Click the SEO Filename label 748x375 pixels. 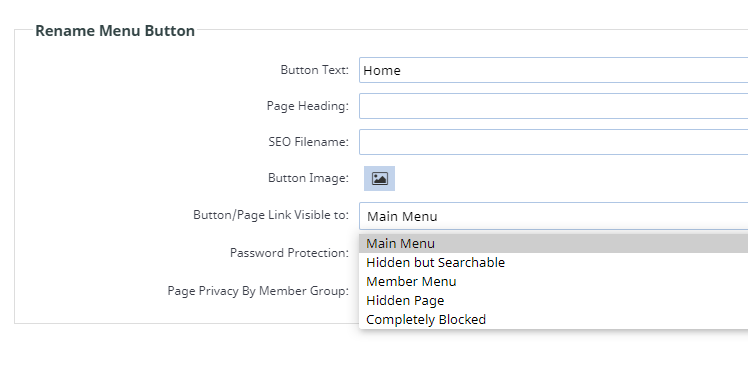308,142
